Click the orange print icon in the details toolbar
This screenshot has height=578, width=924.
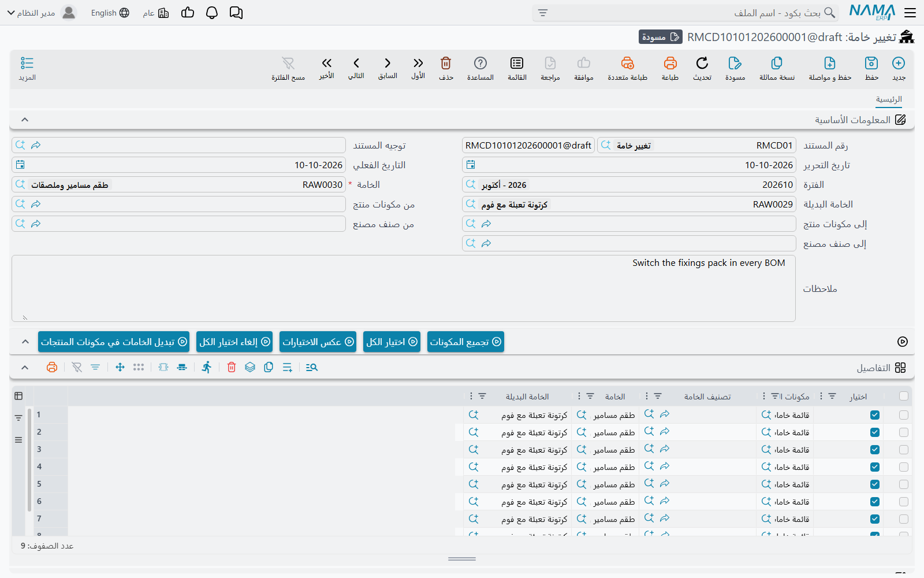pos(52,367)
